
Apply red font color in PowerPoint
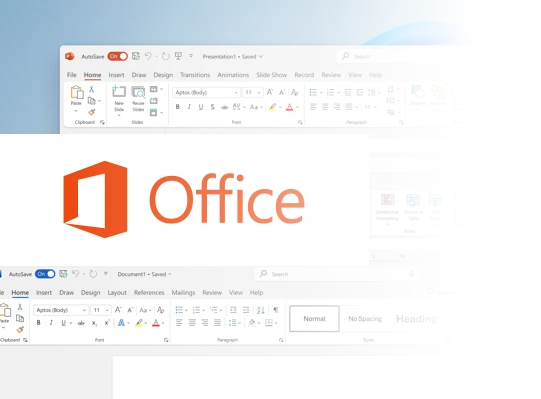click(289, 107)
